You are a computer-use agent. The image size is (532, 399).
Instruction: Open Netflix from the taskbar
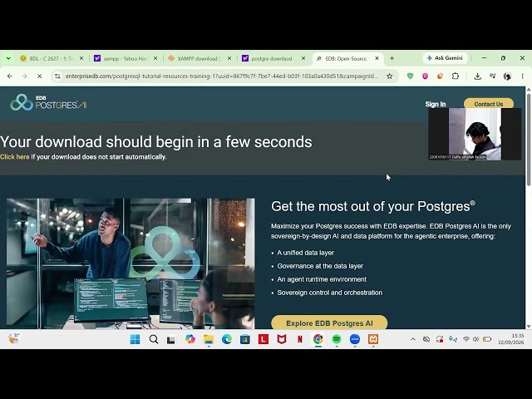(x=300, y=339)
